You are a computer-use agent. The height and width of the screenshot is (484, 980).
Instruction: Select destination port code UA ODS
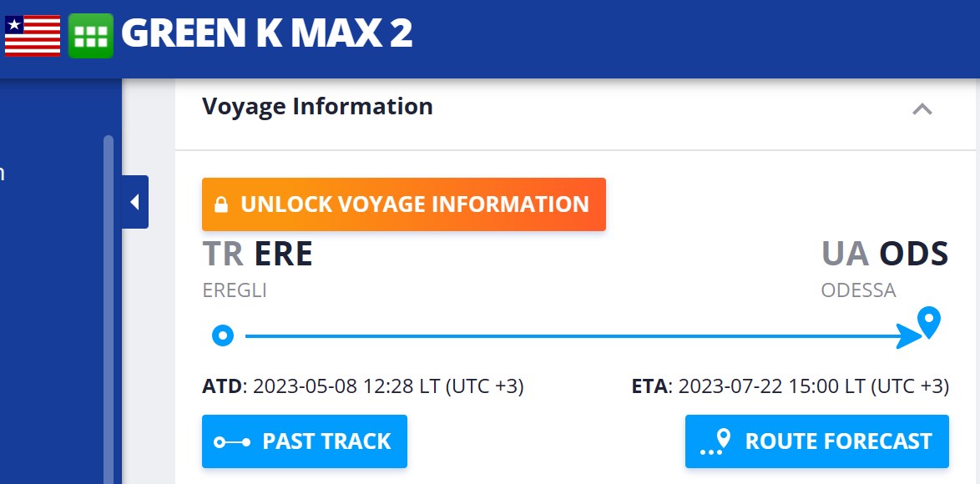tap(885, 255)
